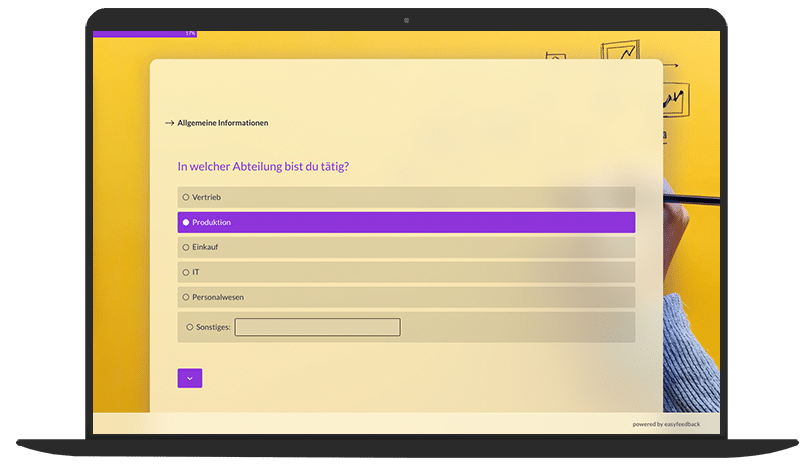Click the laptop webcam dot
This screenshot has width=806, height=470.
[406, 20]
